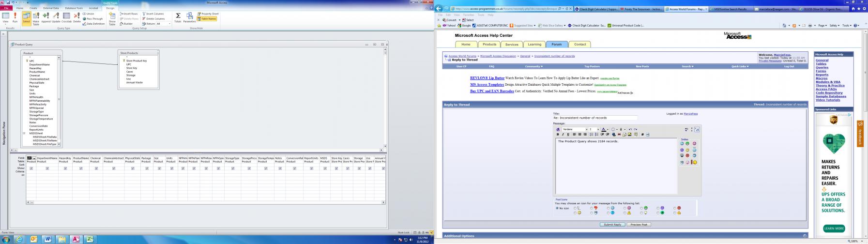This screenshot has width=868, height=244.
Task: Collapse the MSDSSheet field in Product table
Action: 24,133
